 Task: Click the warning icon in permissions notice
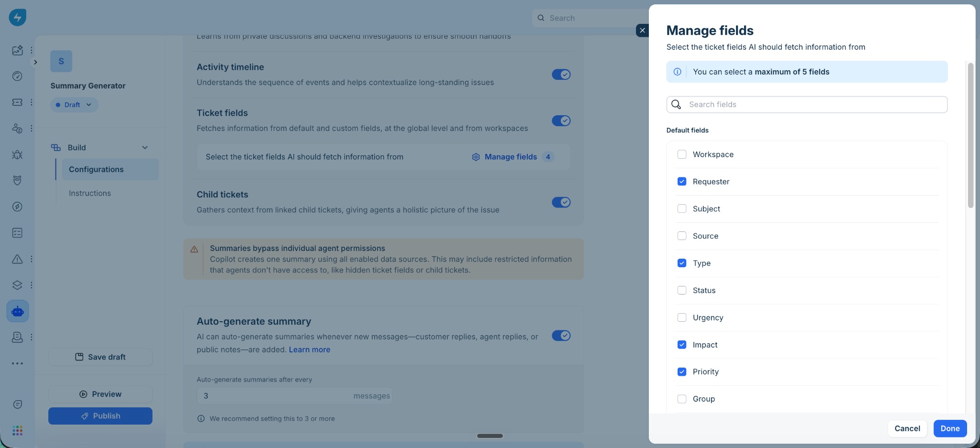click(x=194, y=249)
